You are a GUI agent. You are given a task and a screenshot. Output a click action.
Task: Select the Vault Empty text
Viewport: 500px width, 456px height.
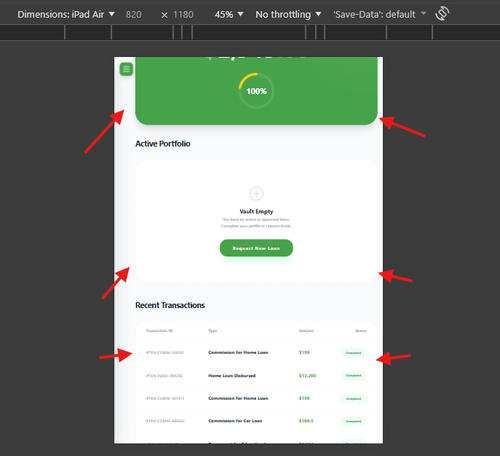pyautogui.click(x=256, y=211)
